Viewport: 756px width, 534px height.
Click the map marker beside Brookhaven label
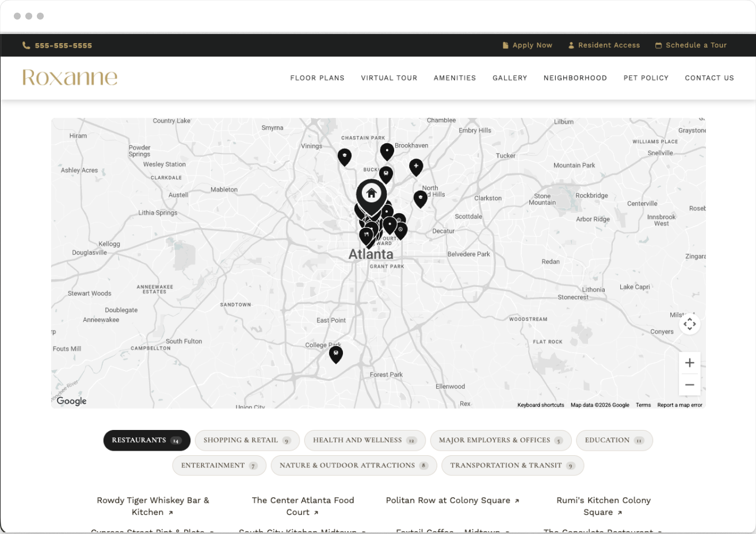click(x=387, y=151)
